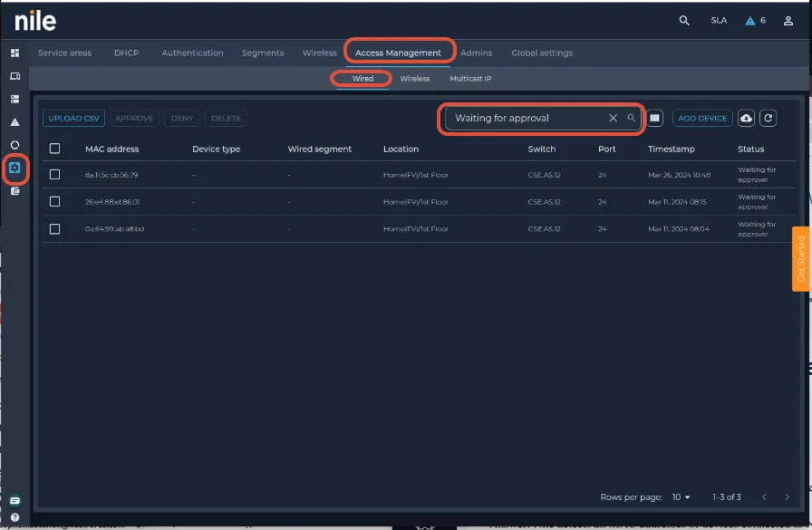
Task: Click the MAC address 0a:64:99:ab:a8:bd
Action: [114, 229]
